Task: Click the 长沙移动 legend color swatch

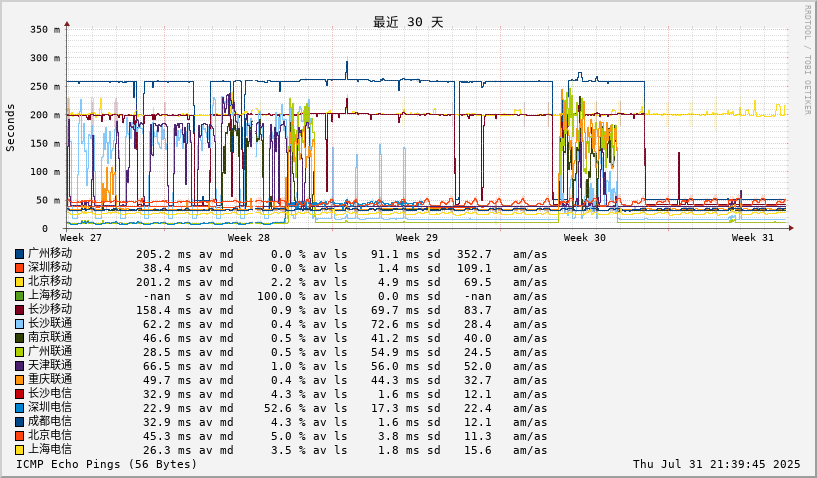Action: click(x=19, y=310)
